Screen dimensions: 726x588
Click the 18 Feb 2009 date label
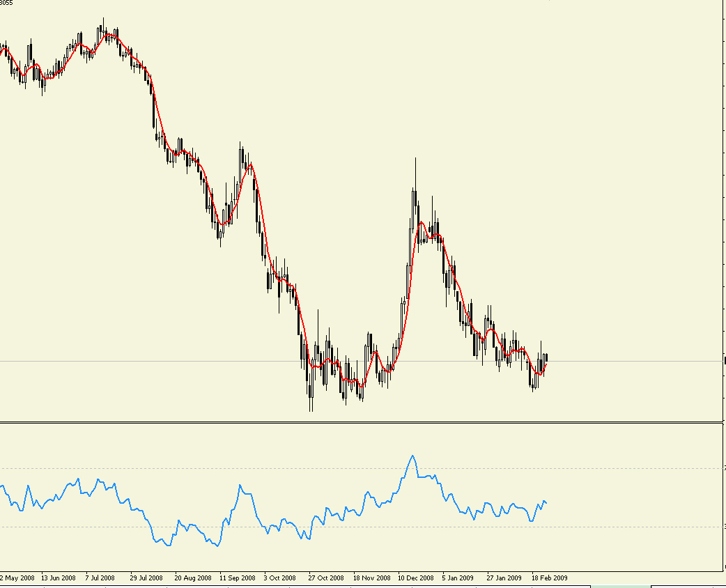click(550, 578)
